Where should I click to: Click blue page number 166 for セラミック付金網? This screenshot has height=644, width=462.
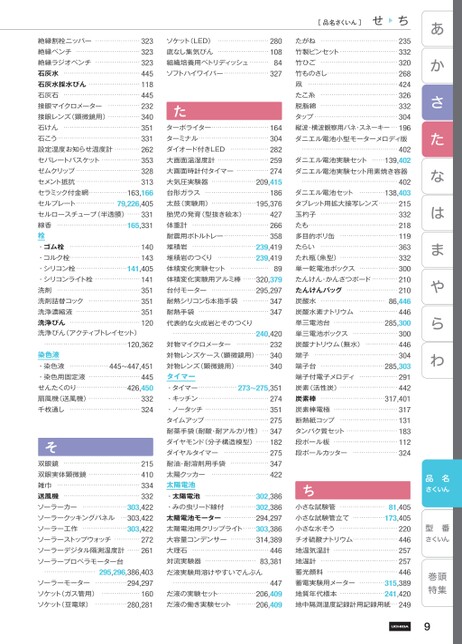[147, 193]
